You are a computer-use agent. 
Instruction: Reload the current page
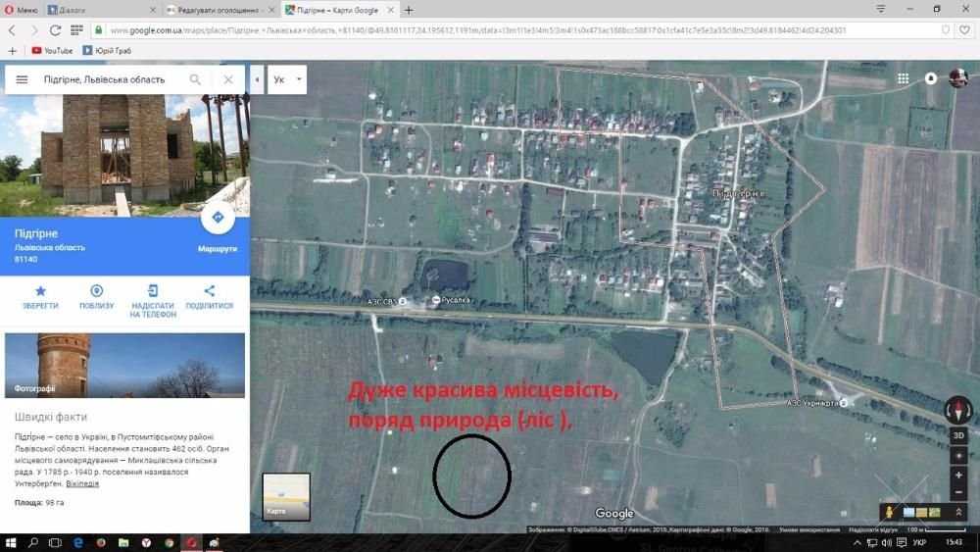pos(55,30)
